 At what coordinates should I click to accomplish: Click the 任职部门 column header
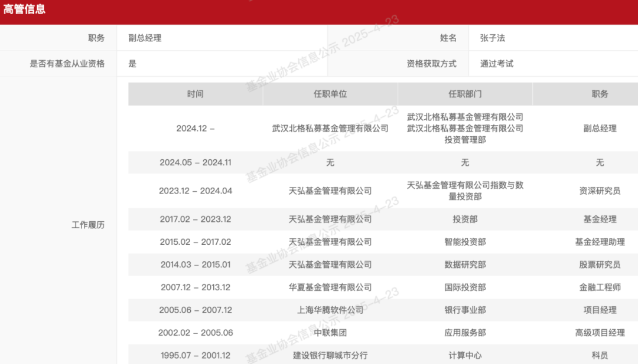[x=465, y=94]
